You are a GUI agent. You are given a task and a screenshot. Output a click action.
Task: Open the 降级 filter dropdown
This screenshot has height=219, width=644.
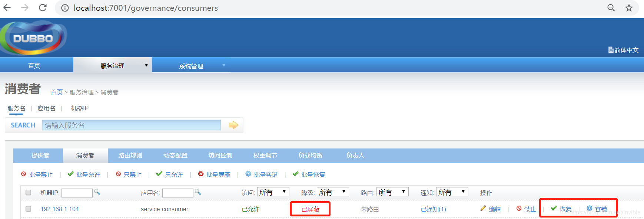click(333, 192)
